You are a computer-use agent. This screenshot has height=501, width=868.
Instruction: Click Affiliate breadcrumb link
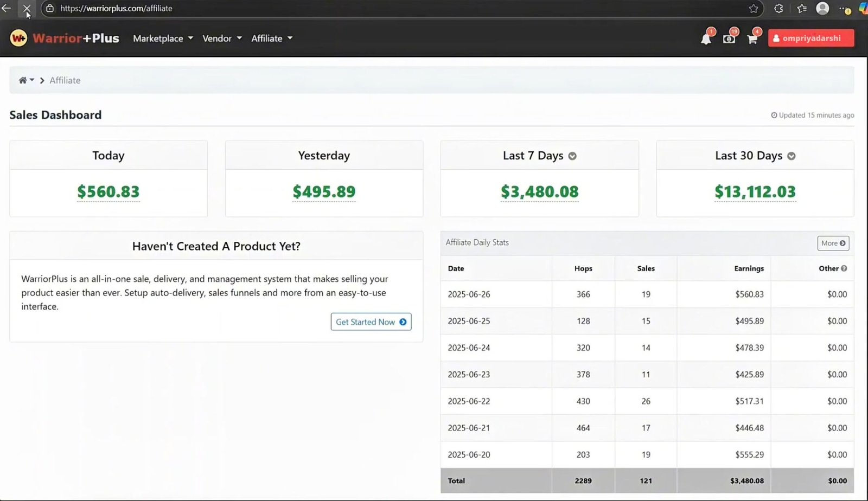pos(65,80)
